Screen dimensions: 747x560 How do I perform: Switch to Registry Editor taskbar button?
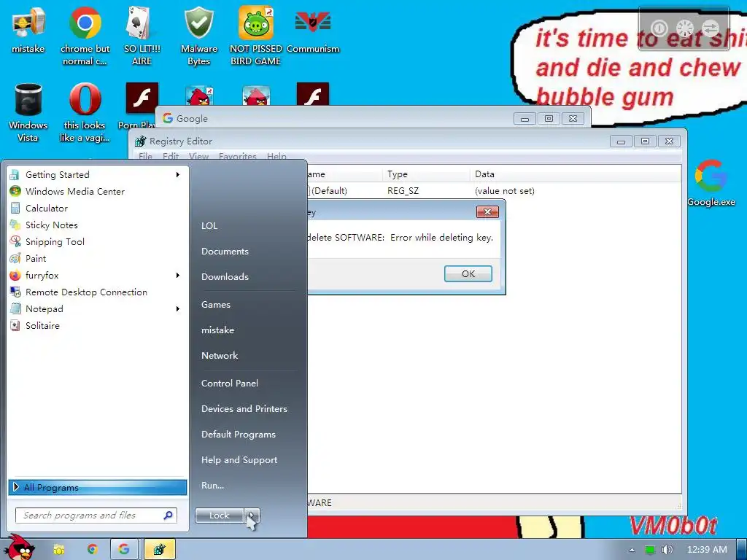(159, 550)
